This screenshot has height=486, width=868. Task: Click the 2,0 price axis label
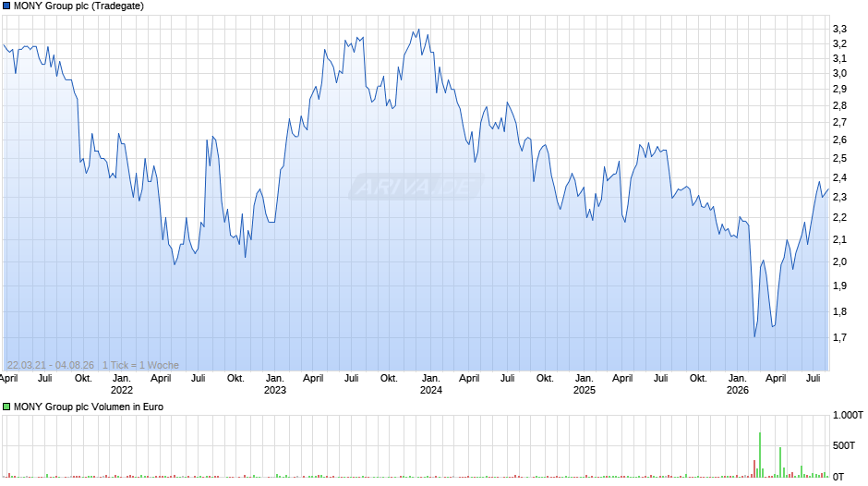pos(839,261)
